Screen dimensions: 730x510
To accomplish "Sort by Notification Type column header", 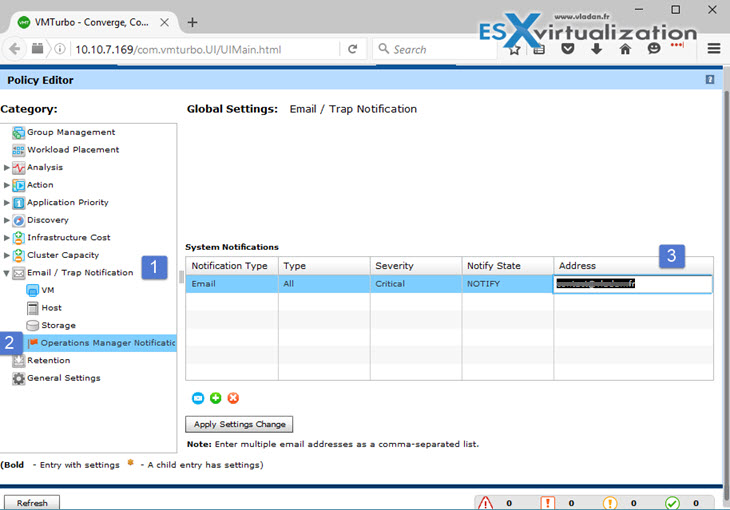I will tap(232, 266).
